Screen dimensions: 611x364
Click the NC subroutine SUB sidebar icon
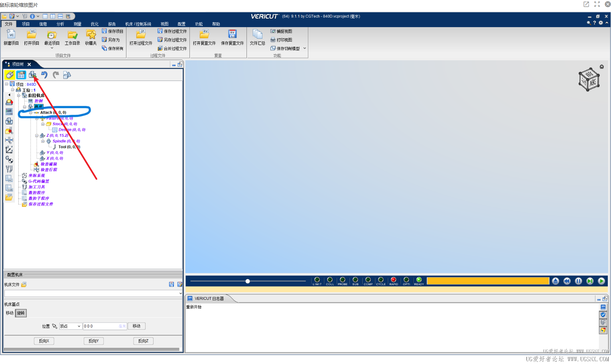(x=9, y=188)
